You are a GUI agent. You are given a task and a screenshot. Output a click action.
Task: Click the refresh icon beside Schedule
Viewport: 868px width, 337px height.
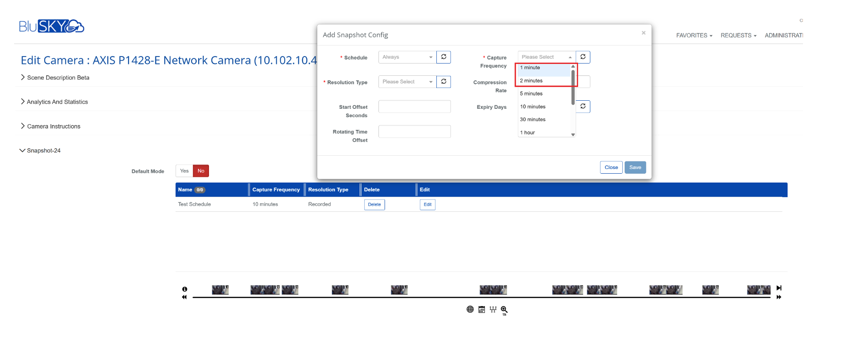[443, 57]
